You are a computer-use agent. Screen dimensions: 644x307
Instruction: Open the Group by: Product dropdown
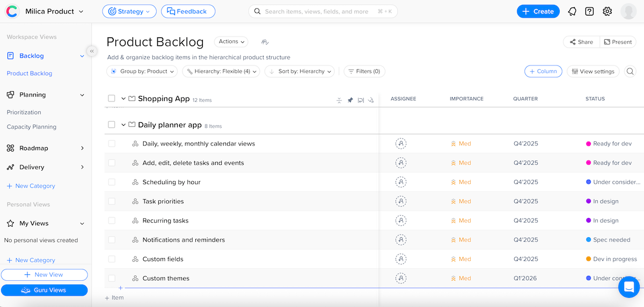pos(142,71)
